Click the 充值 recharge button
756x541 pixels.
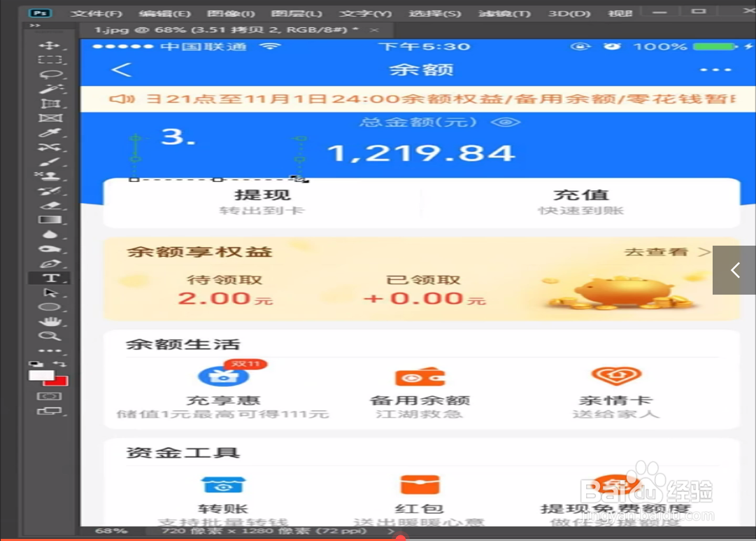click(x=581, y=202)
